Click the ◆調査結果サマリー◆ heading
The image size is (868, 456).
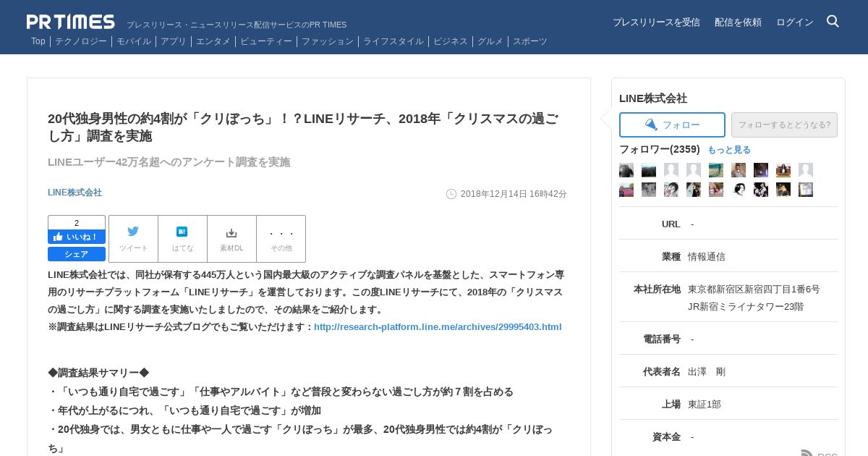point(98,373)
